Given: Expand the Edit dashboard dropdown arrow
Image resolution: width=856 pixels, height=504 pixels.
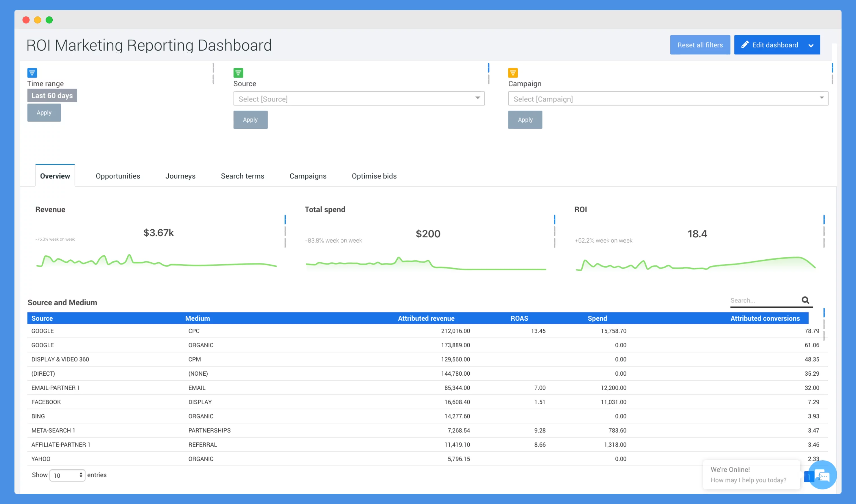Looking at the screenshot, I should tap(811, 45).
